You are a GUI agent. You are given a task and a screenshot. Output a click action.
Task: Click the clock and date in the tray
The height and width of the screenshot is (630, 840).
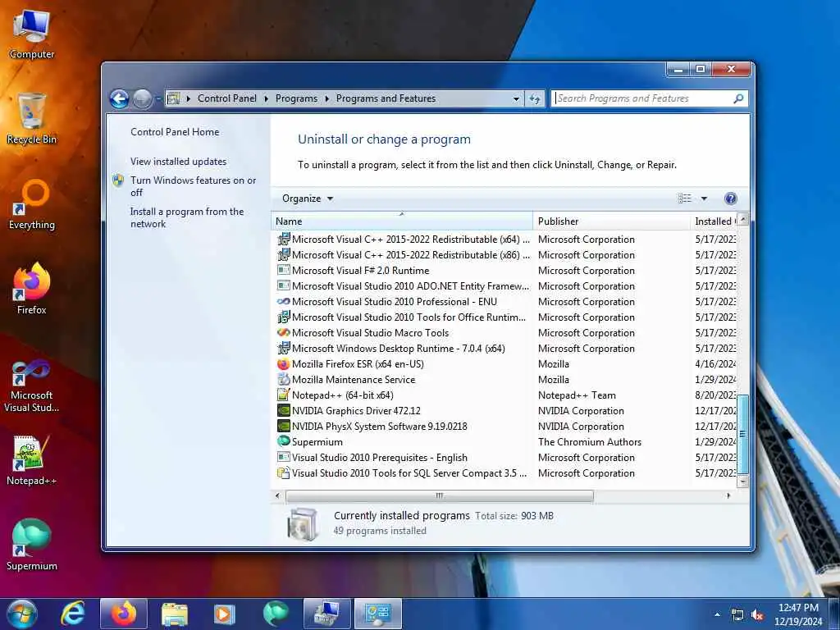798,614
